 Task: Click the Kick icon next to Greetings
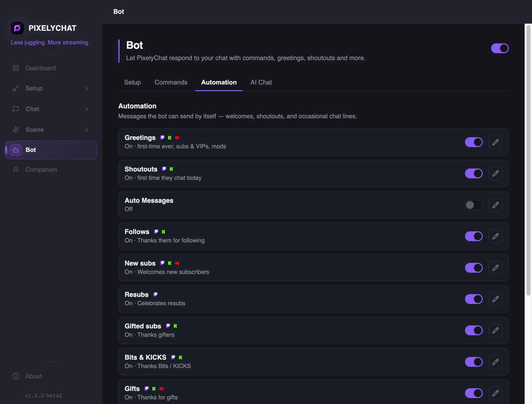pos(170,138)
